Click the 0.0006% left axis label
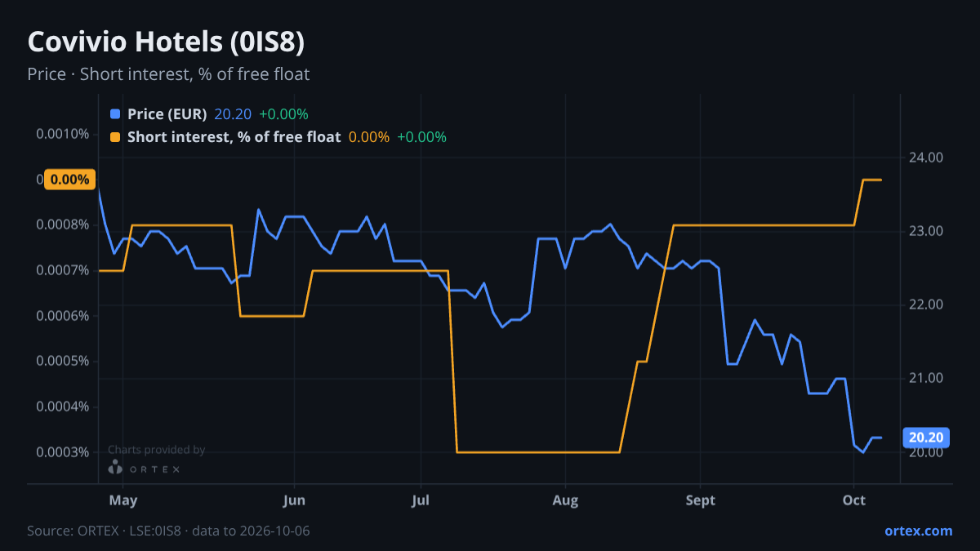 (x=63, y=316)
